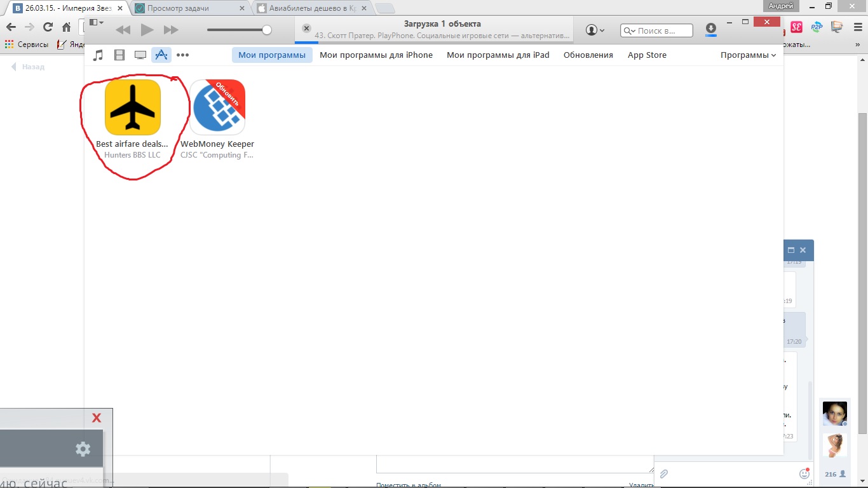The image size is (868, 488).
Task: Click the Загрузка 1 объекта status title
Action: [442, 24]
